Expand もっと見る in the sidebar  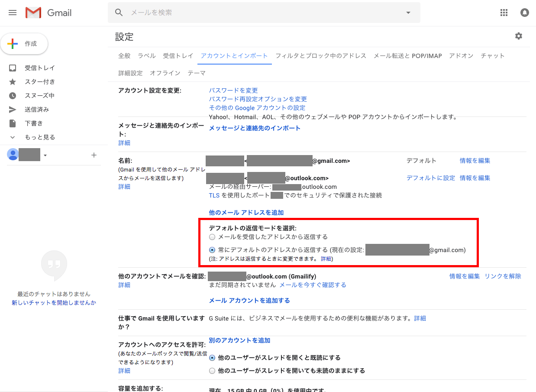click(39, 137)
